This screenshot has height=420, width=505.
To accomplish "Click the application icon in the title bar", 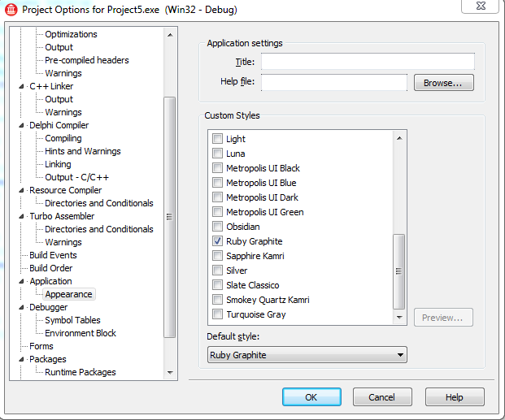I will (x=11, y=10).
